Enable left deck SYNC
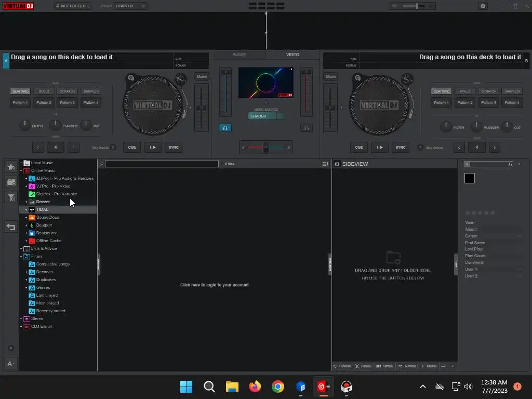The width and height of the screenshot is (532, 399). pos(174,147)
